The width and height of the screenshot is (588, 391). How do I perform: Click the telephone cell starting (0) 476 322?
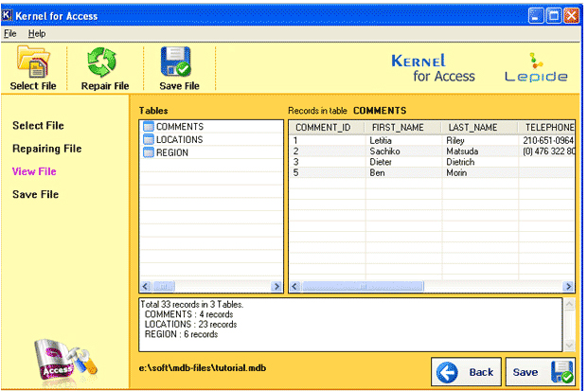pyautogui.click(x=548, y=151)
